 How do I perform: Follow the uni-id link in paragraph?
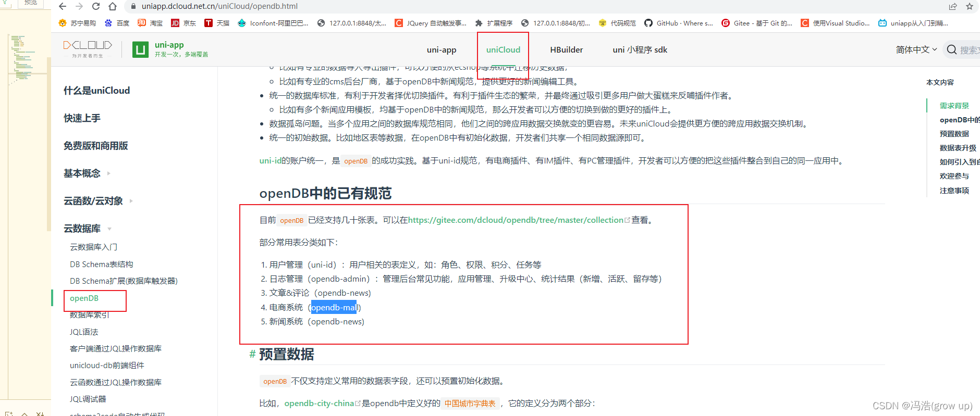point(270,161)
